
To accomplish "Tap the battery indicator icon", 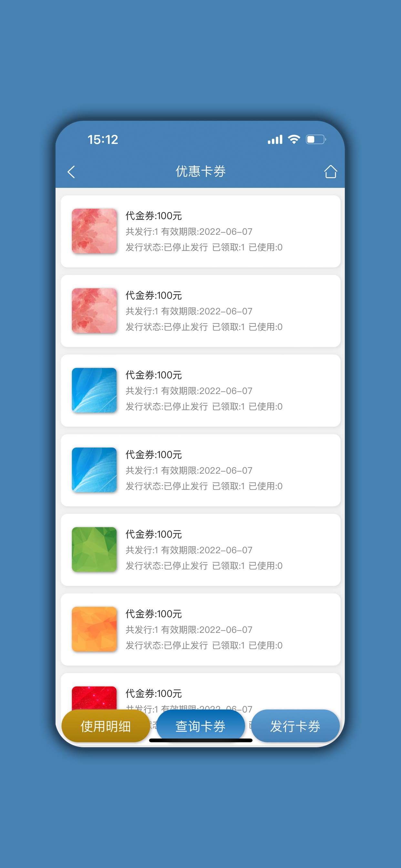I will point(316,139).
